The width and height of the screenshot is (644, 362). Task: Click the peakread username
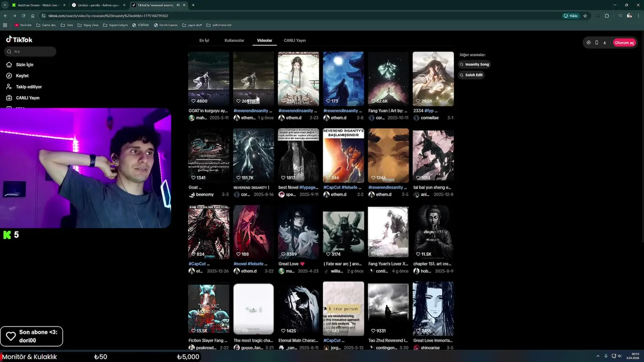click(x=206, y=347)
